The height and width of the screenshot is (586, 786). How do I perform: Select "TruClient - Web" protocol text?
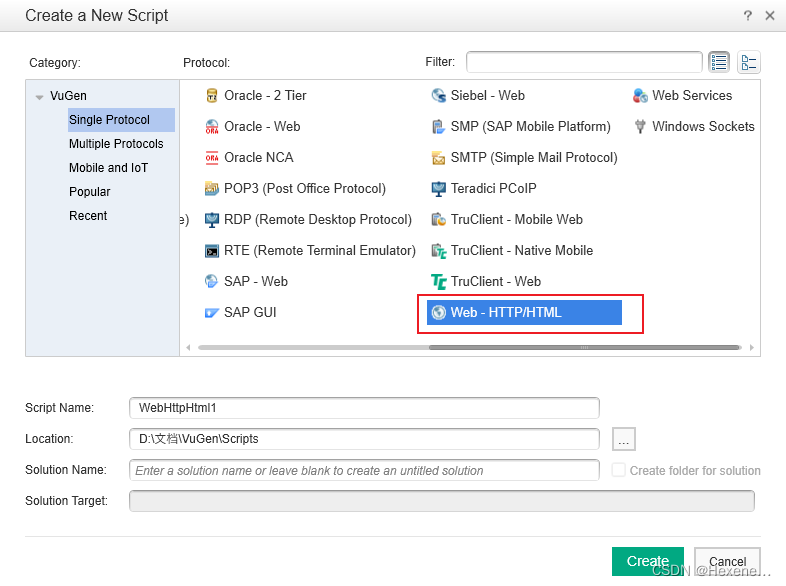[496, 282]
